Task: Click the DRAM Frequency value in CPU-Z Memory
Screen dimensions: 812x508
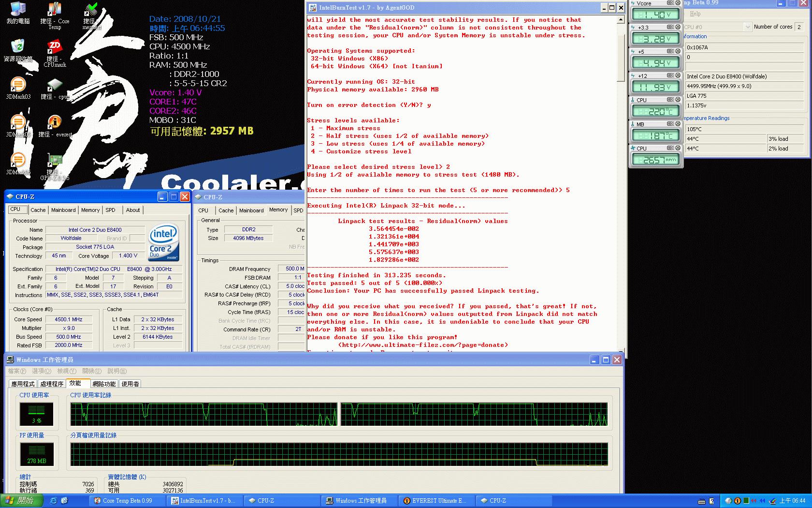Action: (291, 269)
